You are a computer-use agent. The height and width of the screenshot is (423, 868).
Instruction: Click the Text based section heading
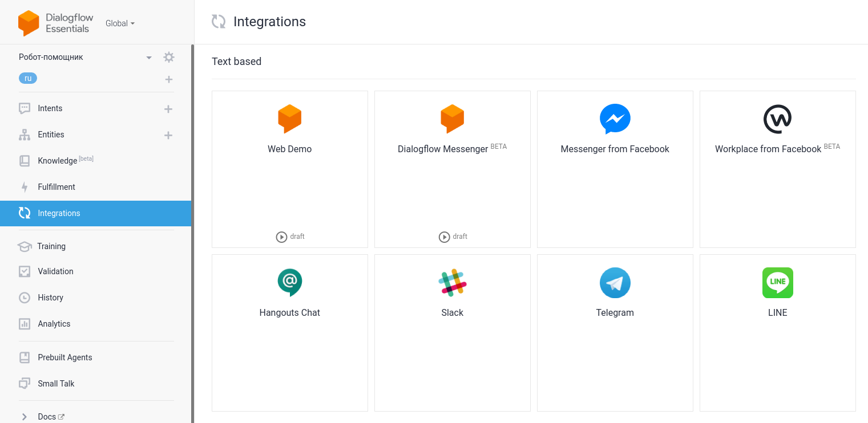[237, 62]
